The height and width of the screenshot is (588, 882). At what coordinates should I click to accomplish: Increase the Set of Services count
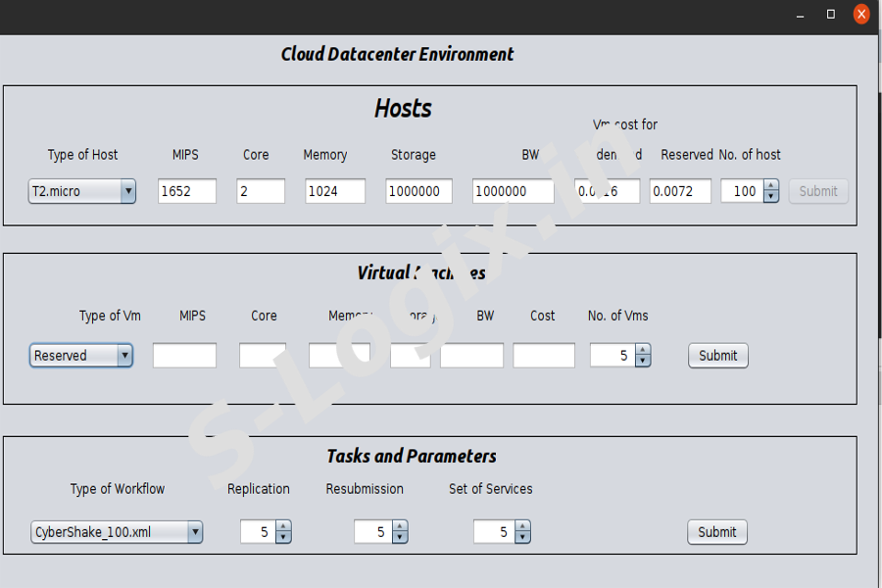coord(522,526)
